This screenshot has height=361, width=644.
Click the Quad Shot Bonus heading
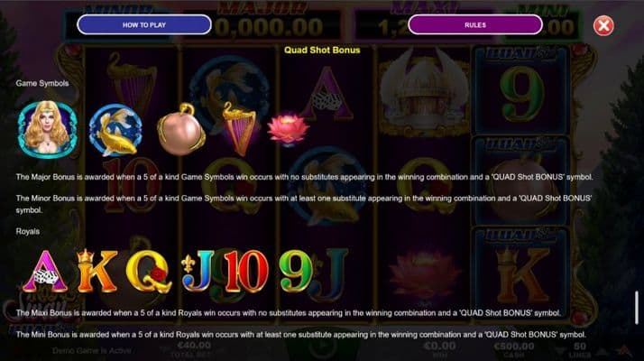click(322, 51)
